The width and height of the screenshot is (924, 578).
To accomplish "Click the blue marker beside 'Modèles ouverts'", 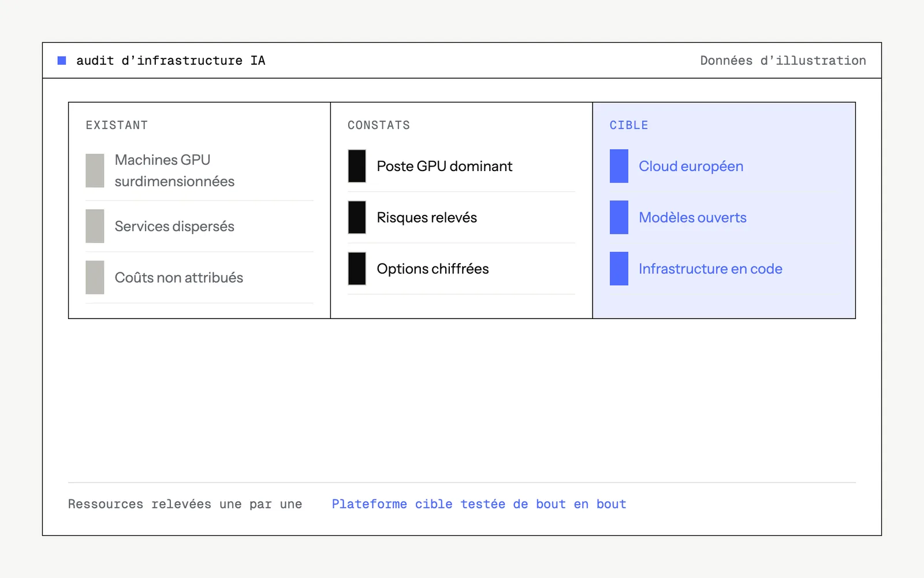I will tap(619, 217).
